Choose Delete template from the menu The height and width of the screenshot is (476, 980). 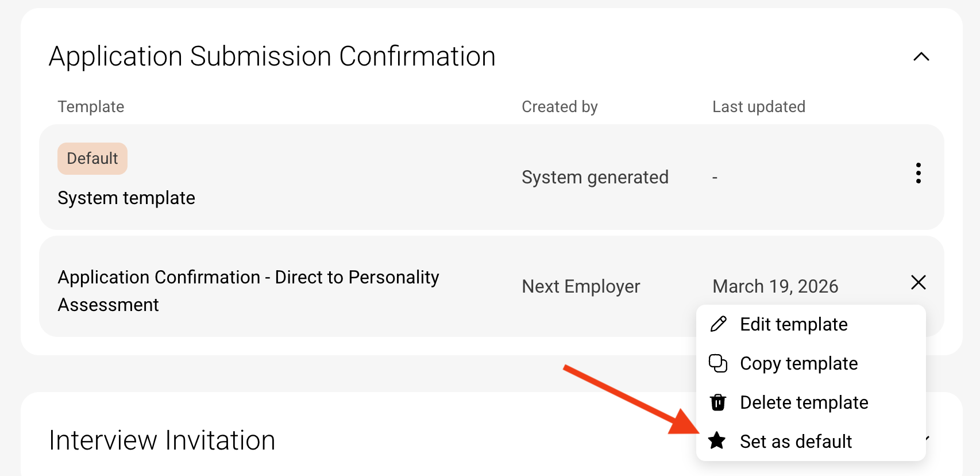804,402
